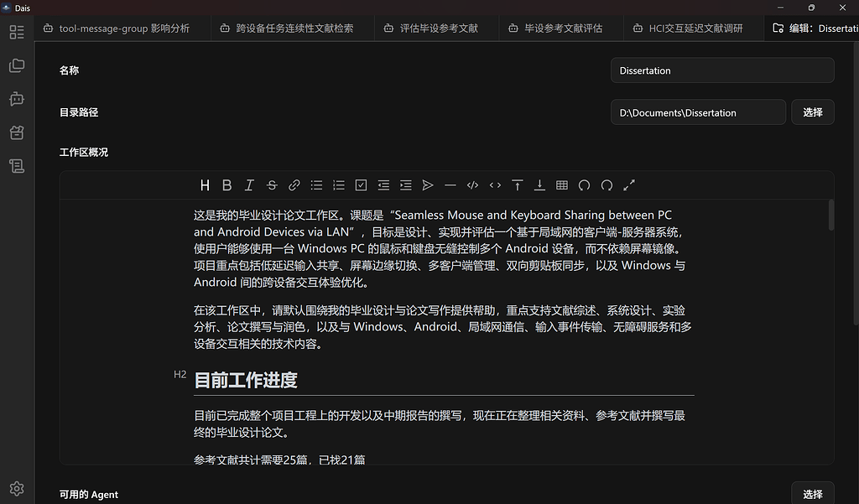The image size is (859, 504).
Task: Click the 可用的 Agent label
Action: click(89, 495)
